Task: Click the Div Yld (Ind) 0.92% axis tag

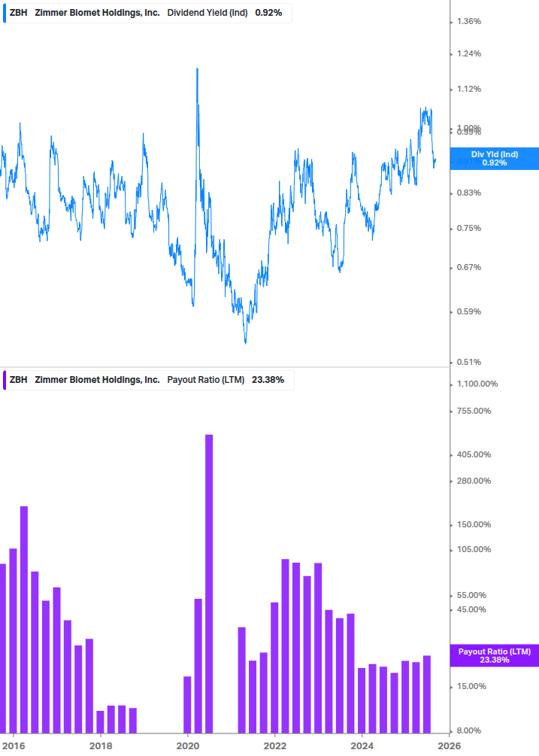Action: tap(494, 159)
